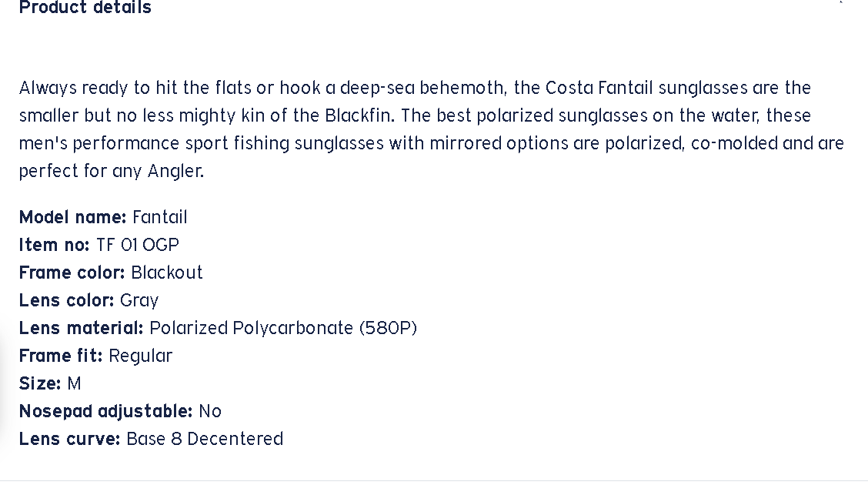Click the "Size:" label
The image size is (868, 485).
40,383
